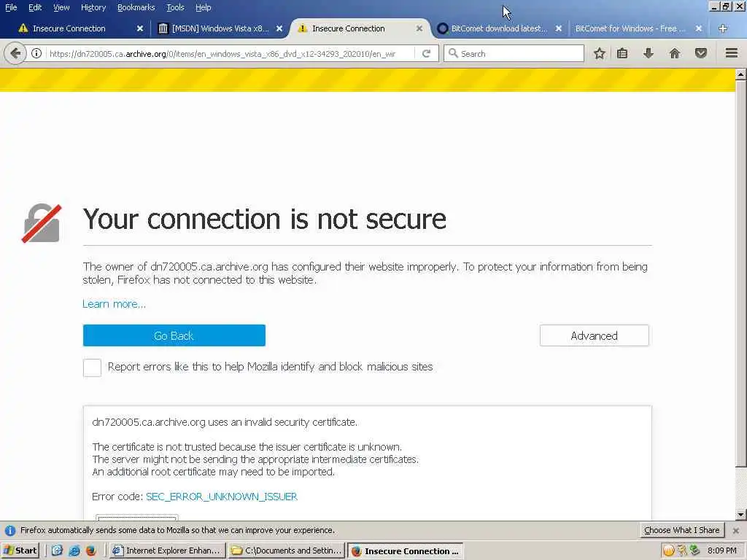Click Choose What I Share button
The image size is (747, 560).
(x=682, y=530)
